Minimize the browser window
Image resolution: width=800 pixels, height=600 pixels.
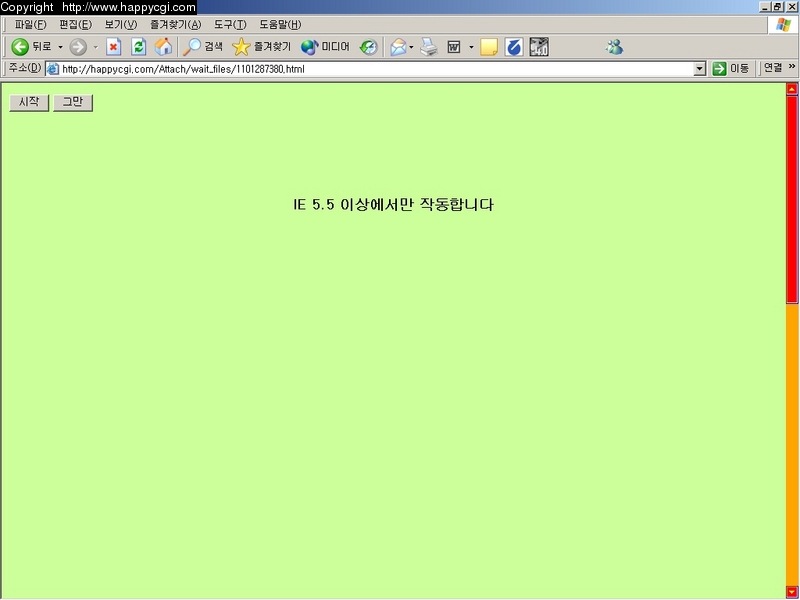765,7
